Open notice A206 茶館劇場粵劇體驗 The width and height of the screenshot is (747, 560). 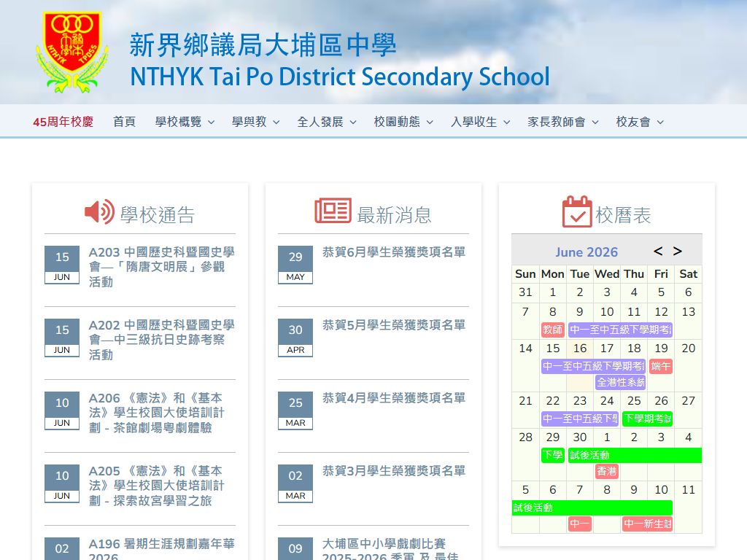click(157, 413)
